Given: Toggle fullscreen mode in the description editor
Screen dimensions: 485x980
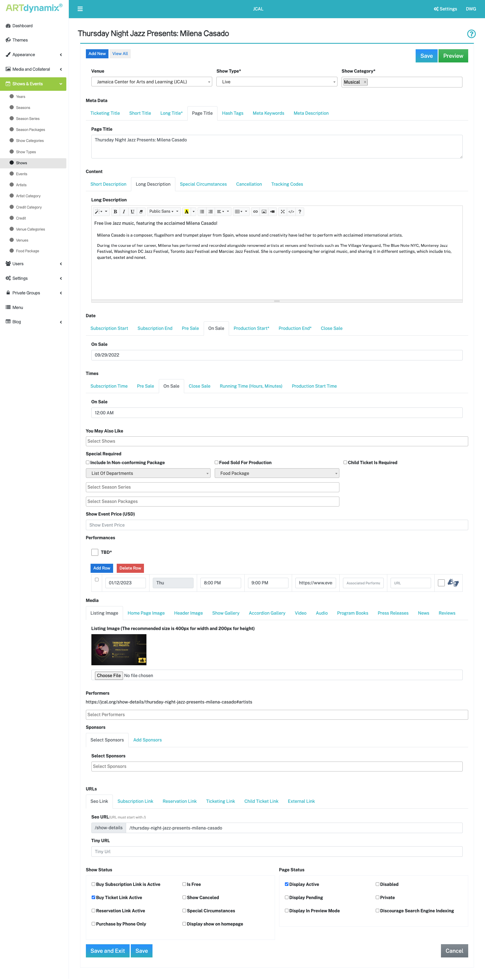Looking at the screenshot, I should coord(283,212).
